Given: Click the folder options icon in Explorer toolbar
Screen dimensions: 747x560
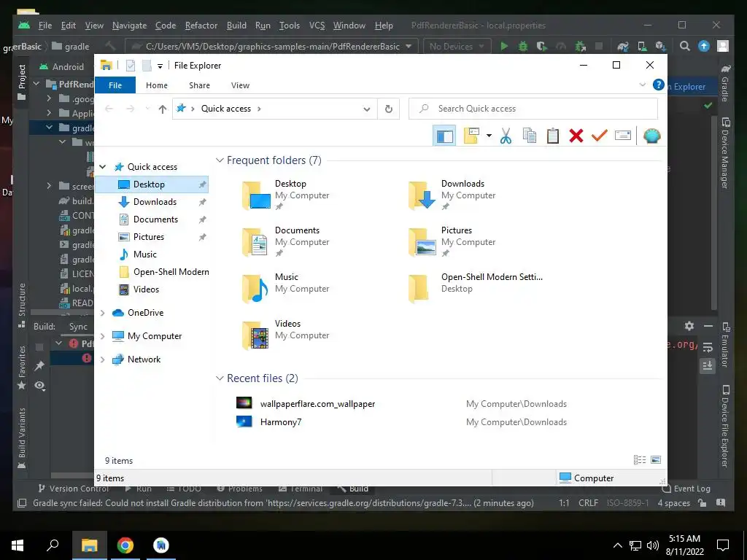Looking at the screenshot, I should pyautogui.click(x=471, y=136).
